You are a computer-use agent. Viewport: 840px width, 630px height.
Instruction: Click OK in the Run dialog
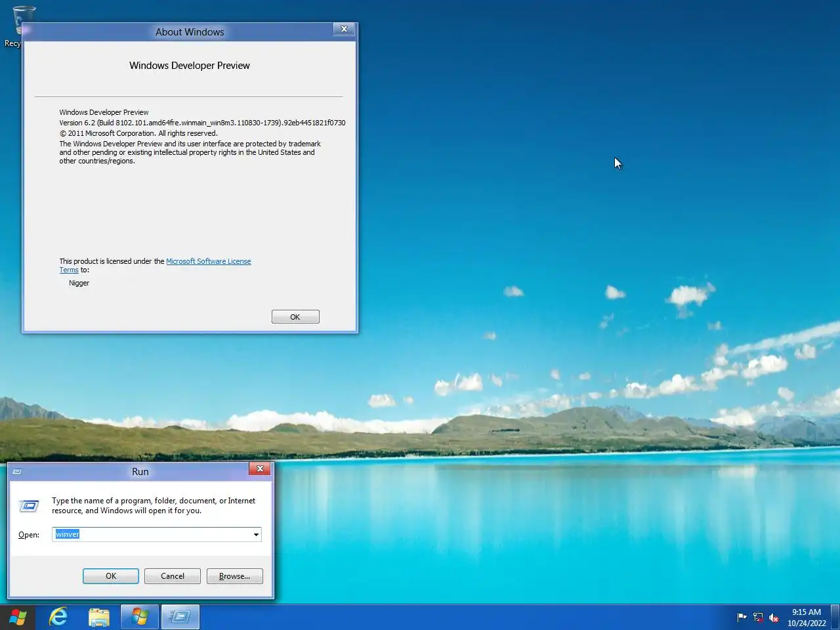[111, 576]
